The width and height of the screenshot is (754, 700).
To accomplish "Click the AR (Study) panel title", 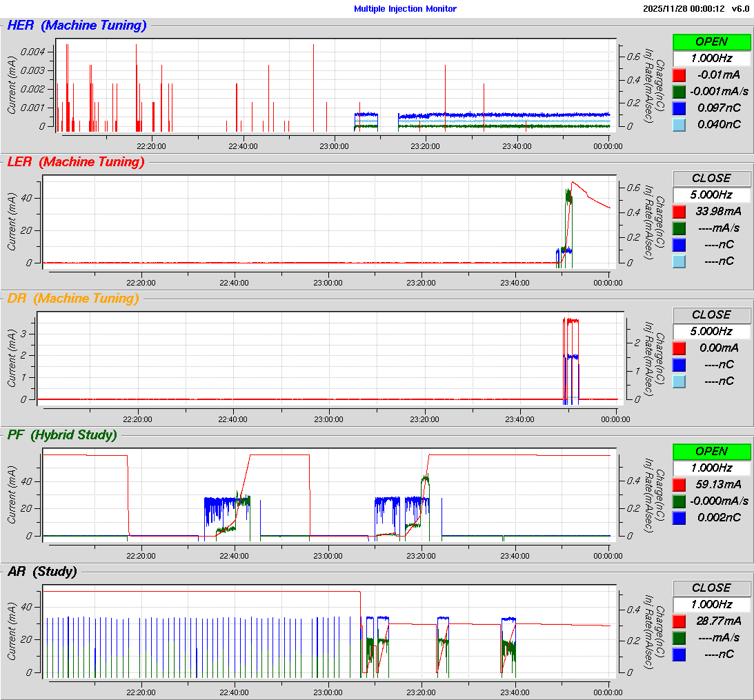I will tap(42, 571).
